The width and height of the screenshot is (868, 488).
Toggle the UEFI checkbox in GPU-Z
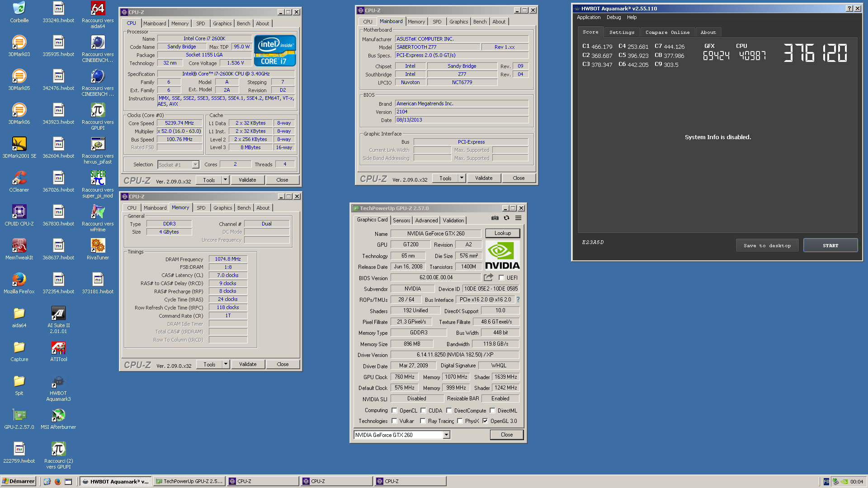pos(501,278)
